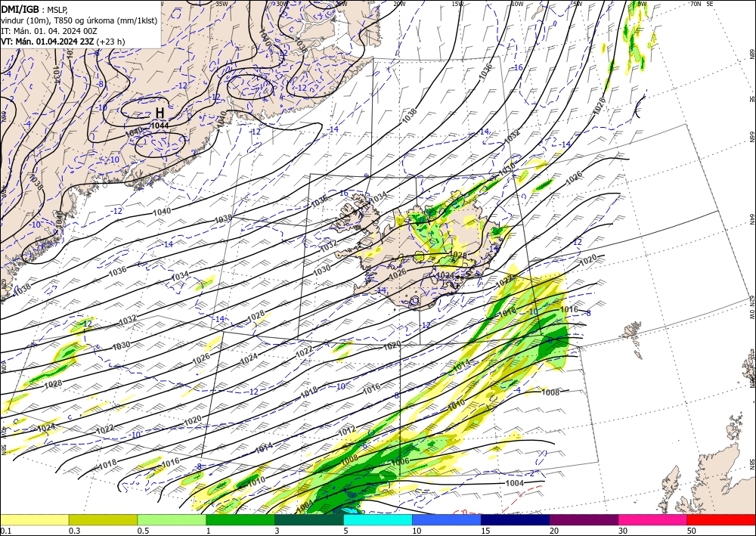
Task: Click the 'H' high pressure marker over Greenland
Action: [160, 113]
